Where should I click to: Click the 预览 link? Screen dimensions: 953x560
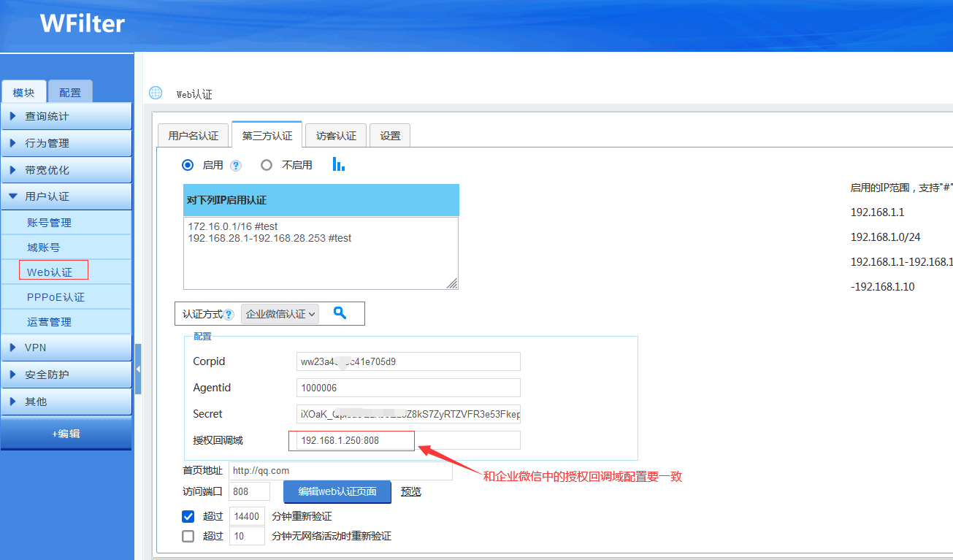[x=411, y=492]
